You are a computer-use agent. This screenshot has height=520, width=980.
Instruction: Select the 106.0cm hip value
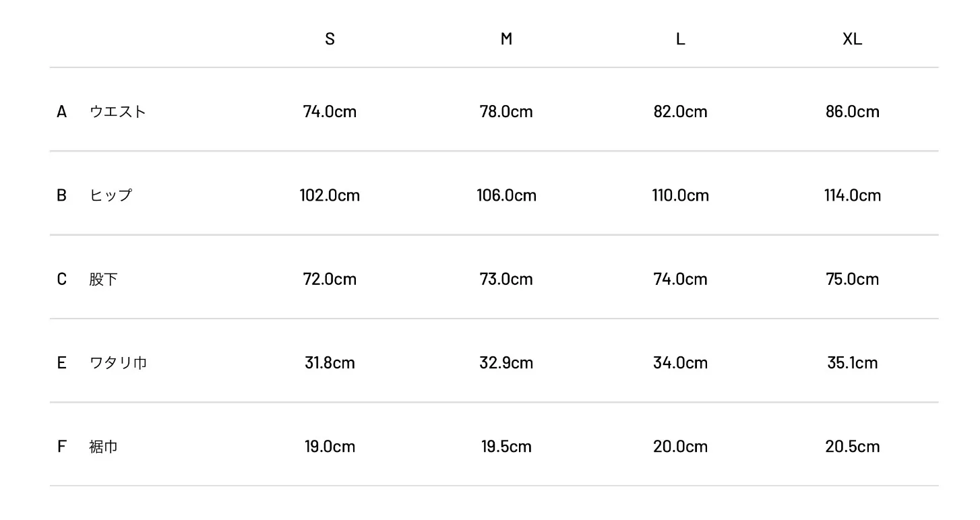click(506, 195)
